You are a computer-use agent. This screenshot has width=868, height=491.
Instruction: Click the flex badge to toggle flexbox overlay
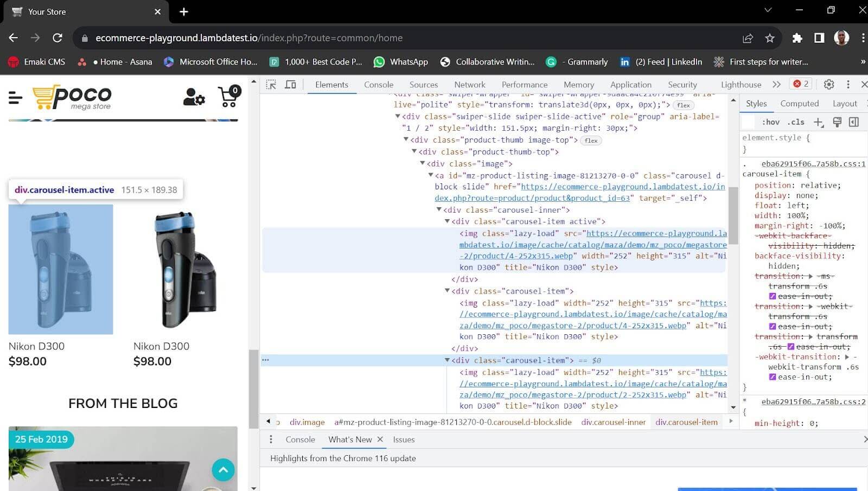(x=590, y=141)
